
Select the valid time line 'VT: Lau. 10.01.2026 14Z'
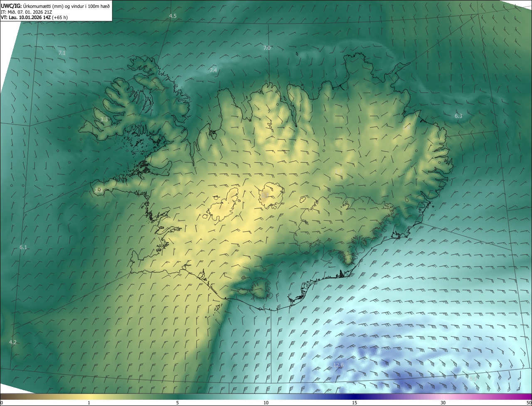pos(26,17)
